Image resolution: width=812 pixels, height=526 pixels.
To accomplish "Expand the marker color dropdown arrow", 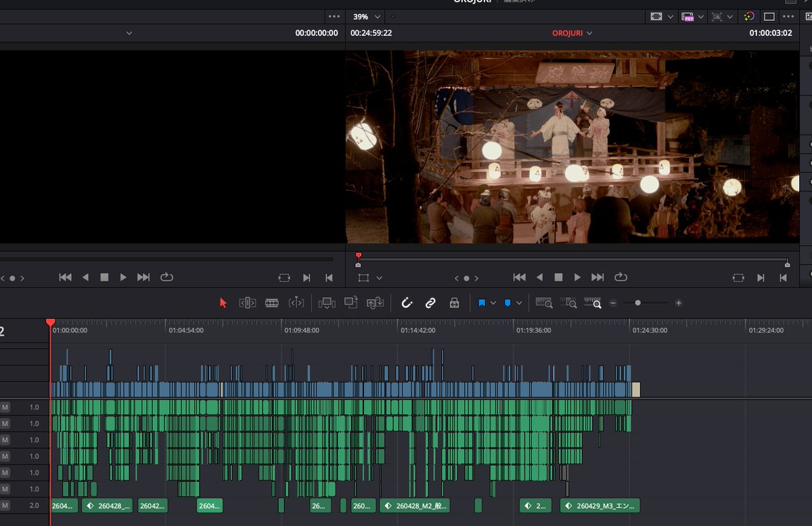I will 519,303.
